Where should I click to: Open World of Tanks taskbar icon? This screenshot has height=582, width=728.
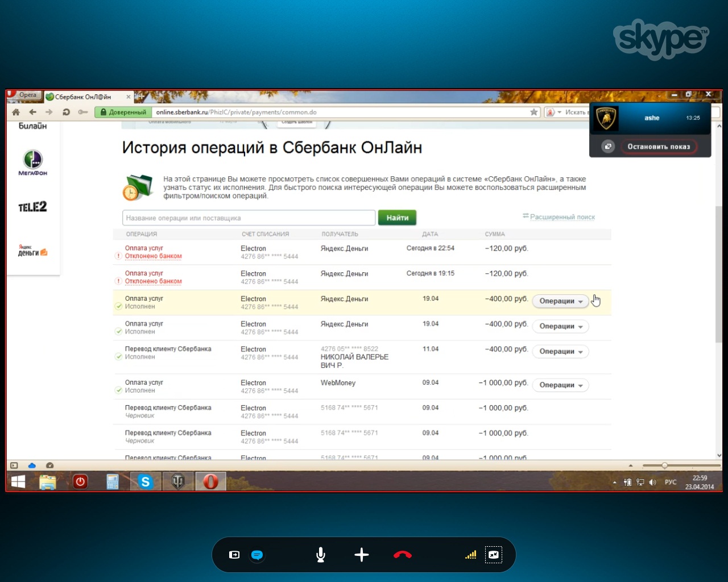[178, 482]
